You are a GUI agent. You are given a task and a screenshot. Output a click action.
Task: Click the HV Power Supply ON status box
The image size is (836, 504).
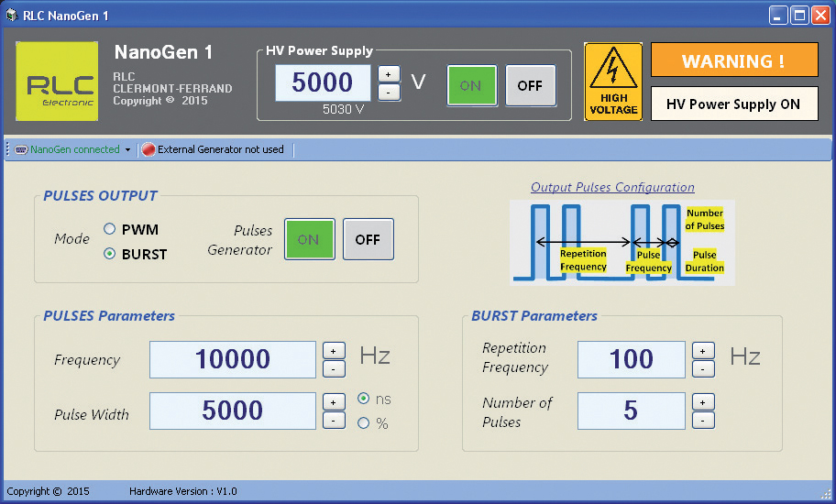coord(734,104)
